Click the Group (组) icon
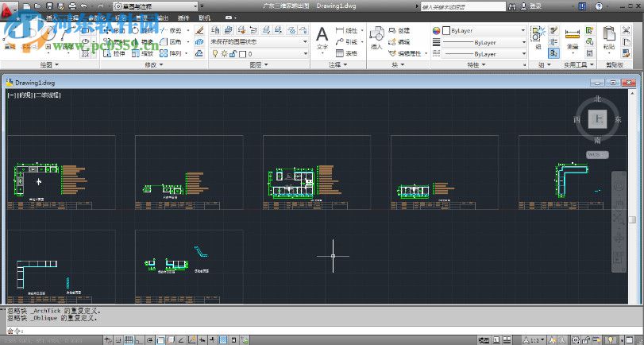The height and width of the screenshot is (345, 644). (538, 33)
